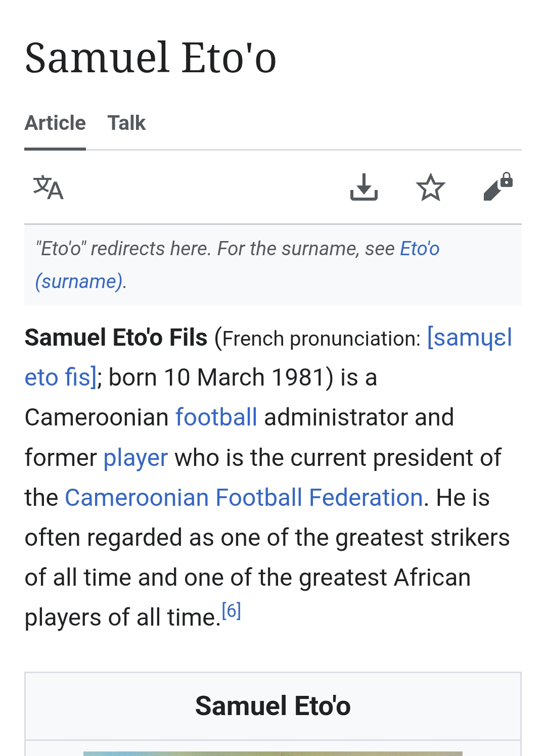Open Cameroonian Football Federation link

pyautogui.click(x=244, y=498)
